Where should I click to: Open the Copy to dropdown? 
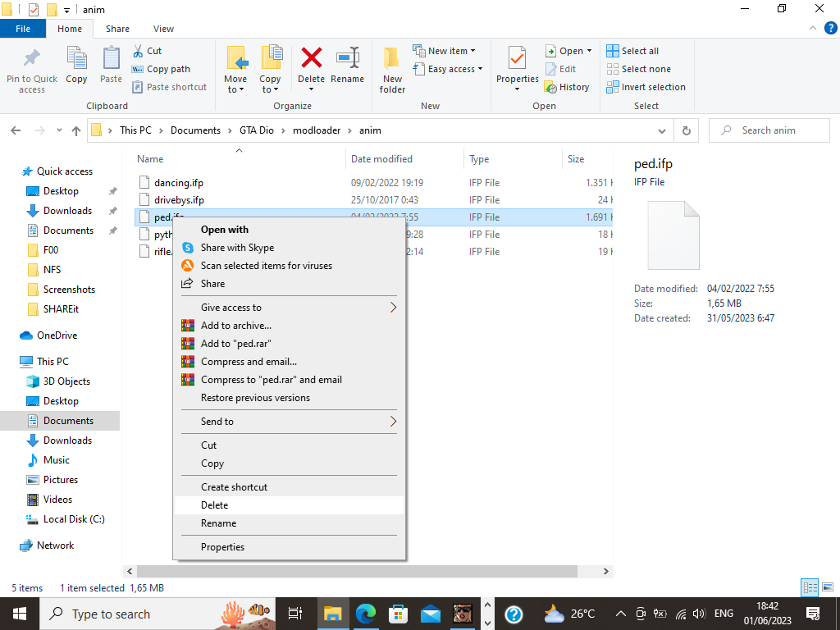[270, 84]
